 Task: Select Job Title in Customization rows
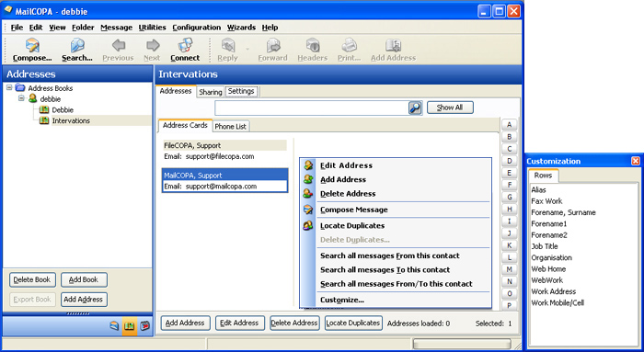coord(545,246)
